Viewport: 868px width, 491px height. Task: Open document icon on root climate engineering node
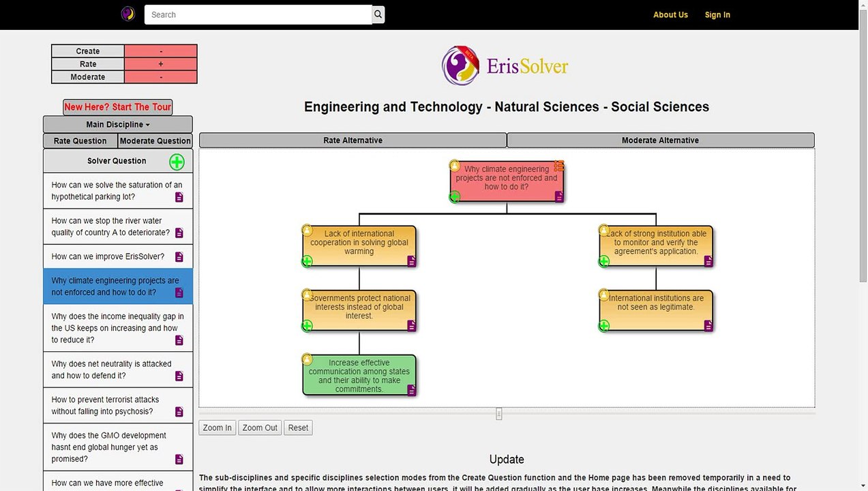(x=559, y=196)
